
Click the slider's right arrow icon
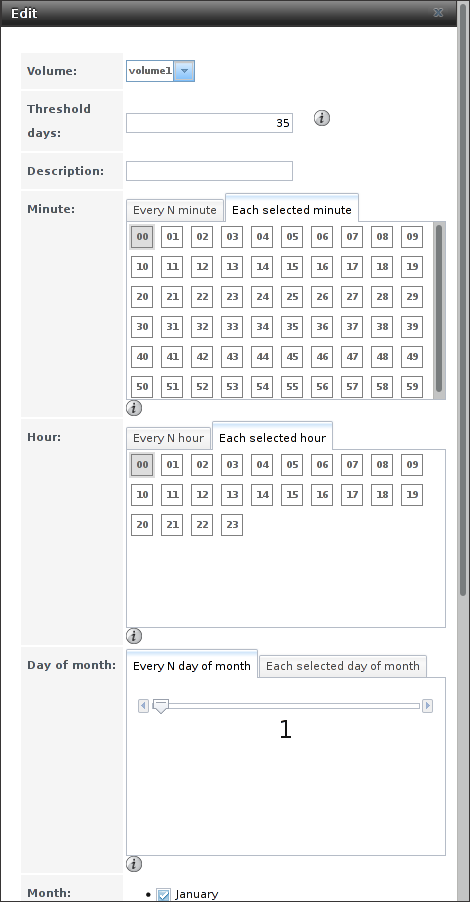click(427, 706)
